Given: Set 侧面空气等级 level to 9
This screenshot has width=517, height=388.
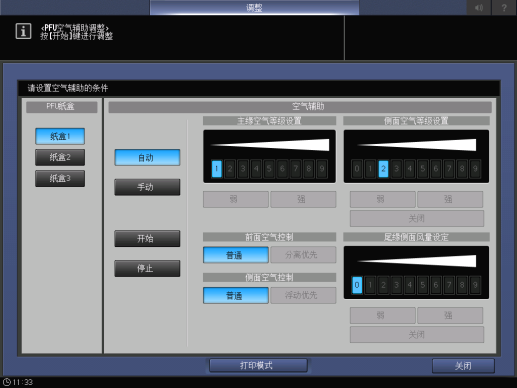Looking at the screenshot, I should coord(475,169).
